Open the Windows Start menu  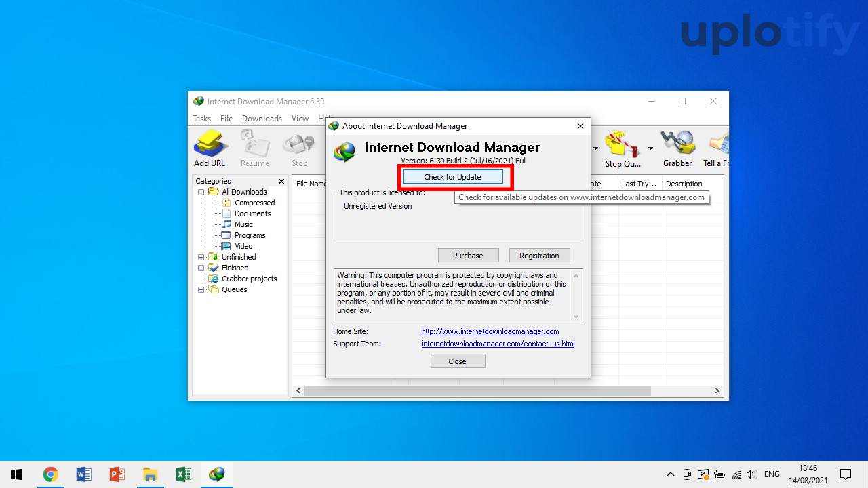tap(16, 474)
